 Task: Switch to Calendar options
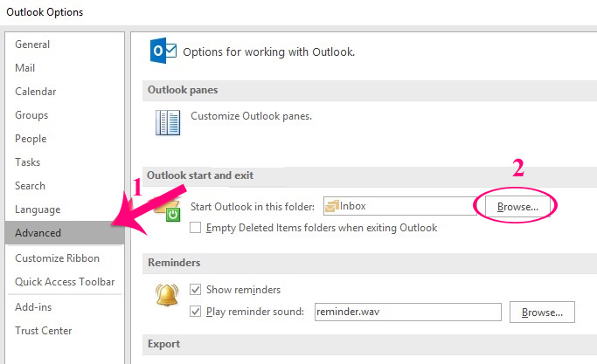36,92
